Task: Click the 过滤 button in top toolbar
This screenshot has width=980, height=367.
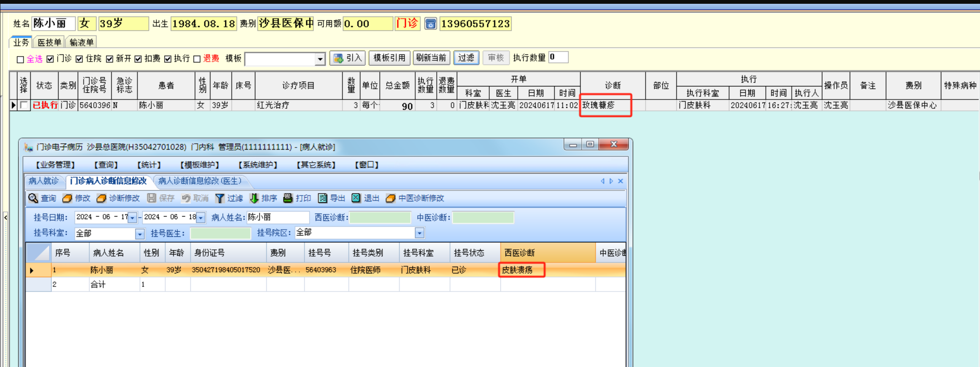Action: (x=466, y=58)
